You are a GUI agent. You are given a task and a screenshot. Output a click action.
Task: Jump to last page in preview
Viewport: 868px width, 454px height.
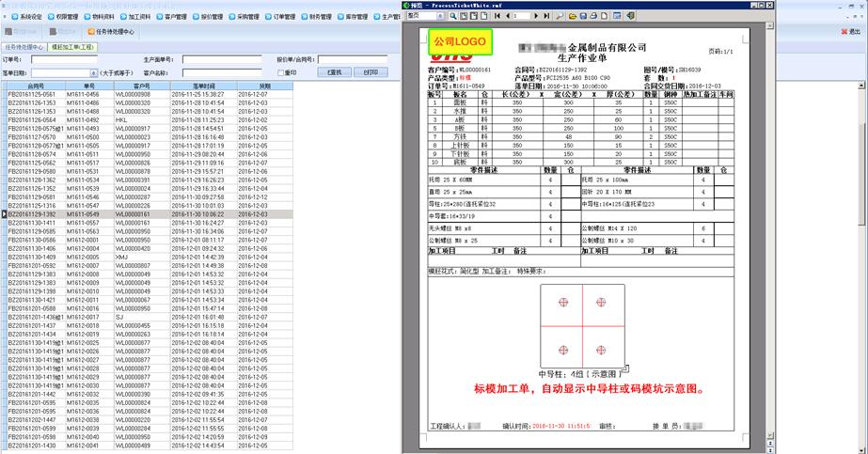(x=546, y=16)
